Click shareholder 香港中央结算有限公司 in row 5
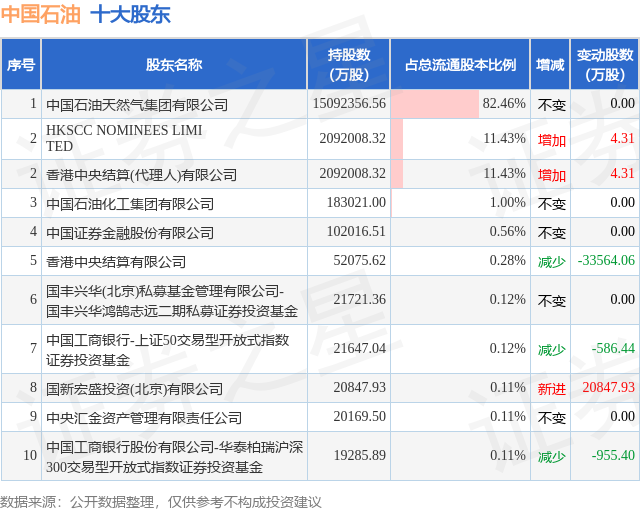This screenshot has width=640, height=511. click(x=116, y=262)
